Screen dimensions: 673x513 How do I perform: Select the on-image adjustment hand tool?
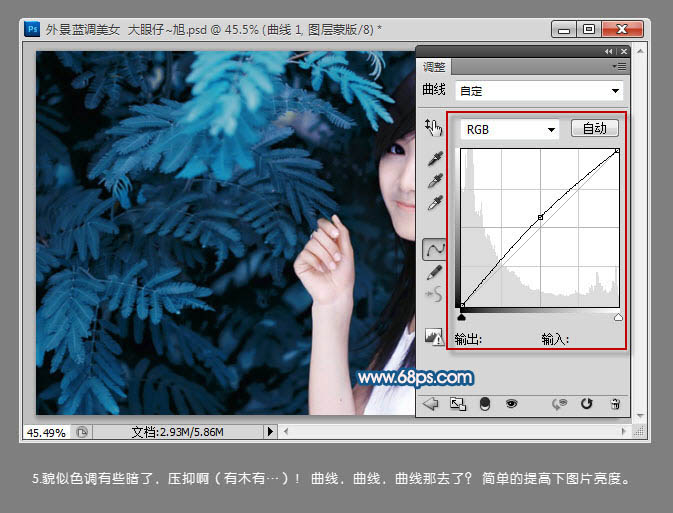click(x=433, y=127)
